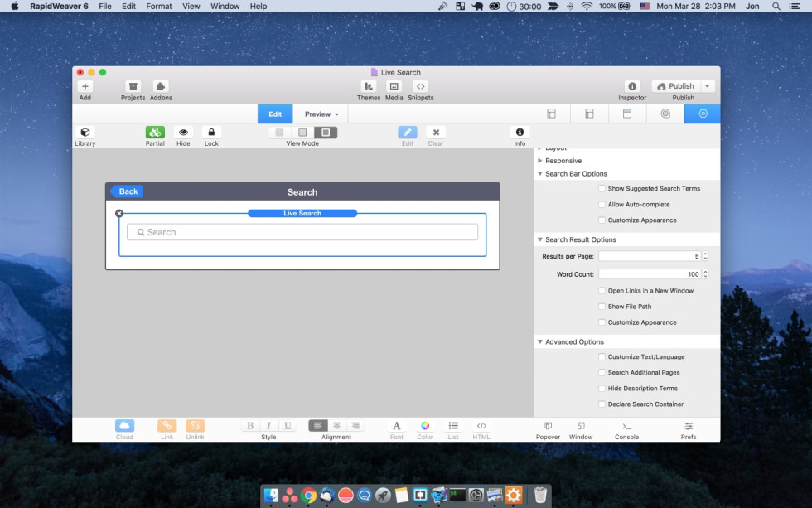Click the Cloud icon in bottom toolbar
This screenshot has height=508, width=812.
click(124, 426)
